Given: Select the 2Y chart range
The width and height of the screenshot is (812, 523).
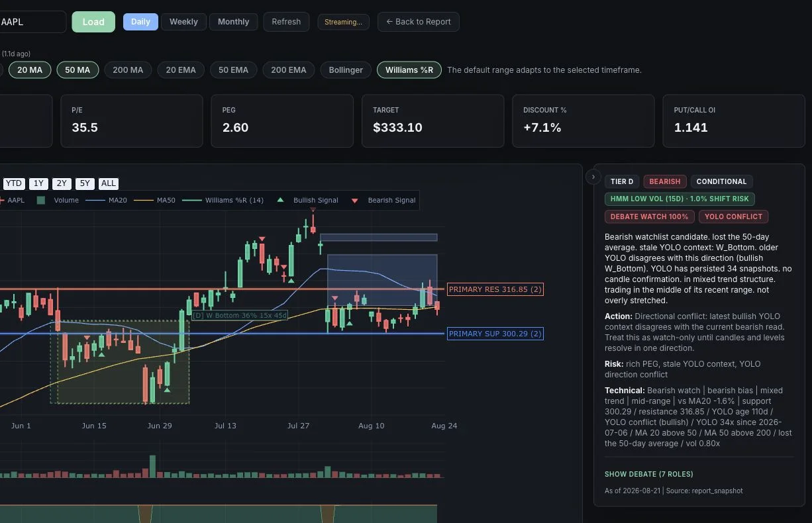Looking at the screenshot, I should tap(62, 183).
